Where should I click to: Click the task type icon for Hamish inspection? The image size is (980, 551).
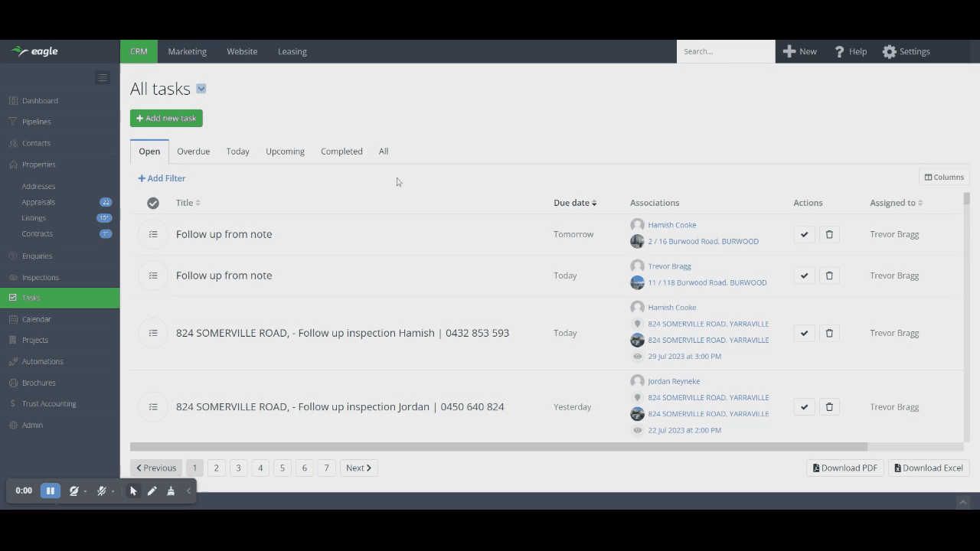(153, 333)
